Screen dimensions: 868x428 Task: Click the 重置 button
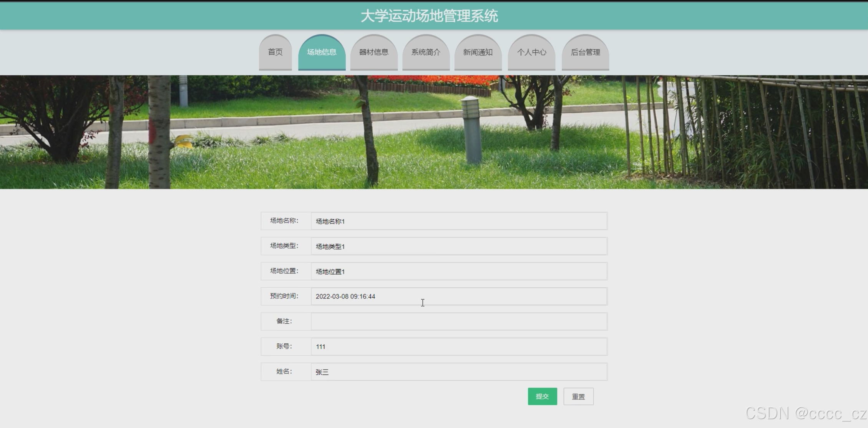pos(578,396)
